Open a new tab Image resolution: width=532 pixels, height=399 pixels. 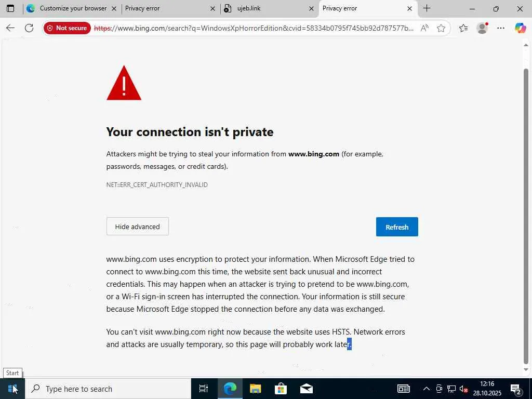427,8
